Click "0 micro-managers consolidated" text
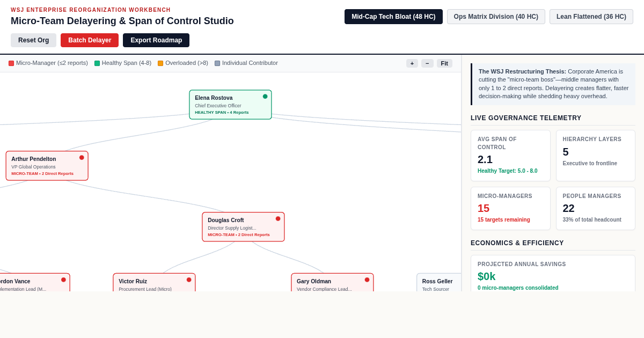 (x=518, y=288)
